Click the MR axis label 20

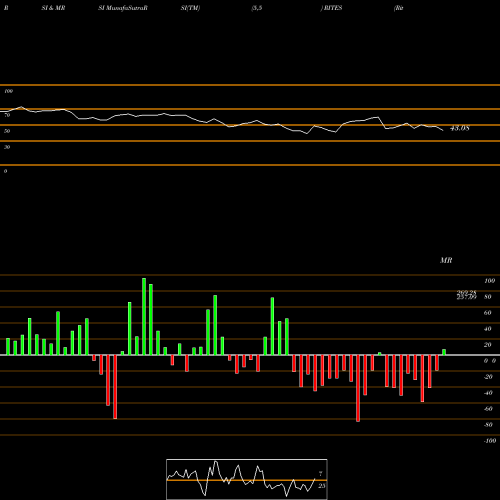pyautogui.click(x=488, y=345)
